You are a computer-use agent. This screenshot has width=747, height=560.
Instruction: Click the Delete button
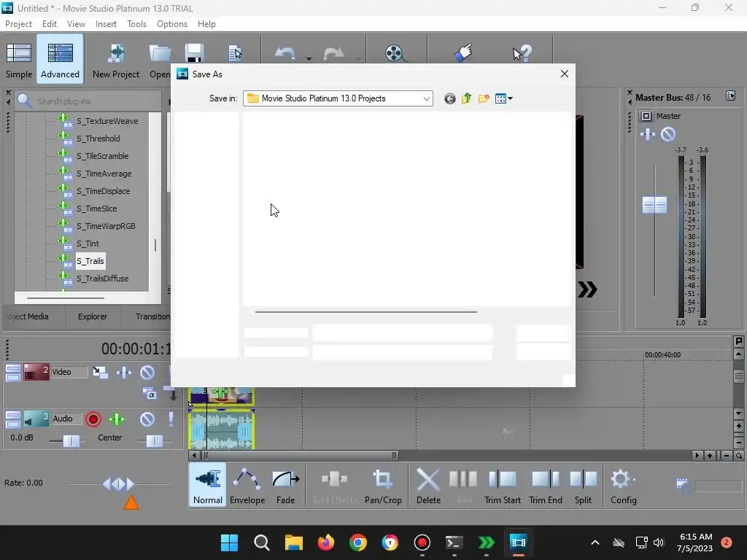pyautogui.click(x=428, y=486)
